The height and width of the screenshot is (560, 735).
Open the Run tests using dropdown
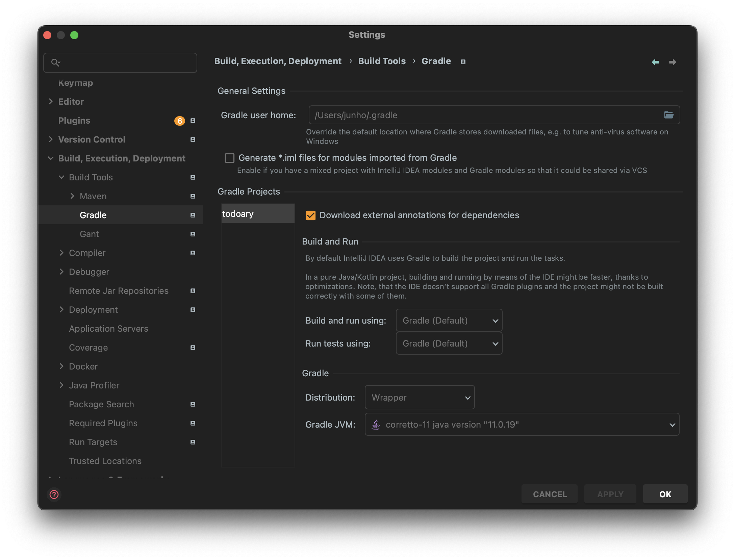(x=449, y=343)
